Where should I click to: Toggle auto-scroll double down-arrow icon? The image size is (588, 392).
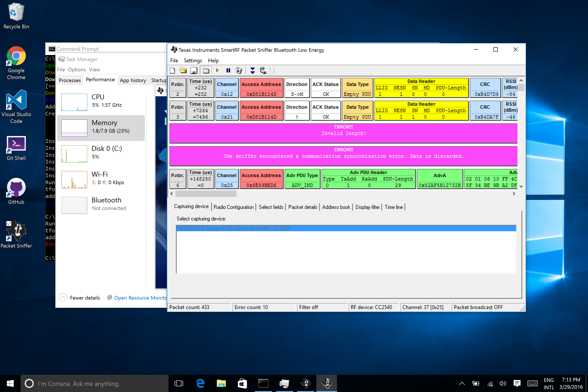click(253, 70)
